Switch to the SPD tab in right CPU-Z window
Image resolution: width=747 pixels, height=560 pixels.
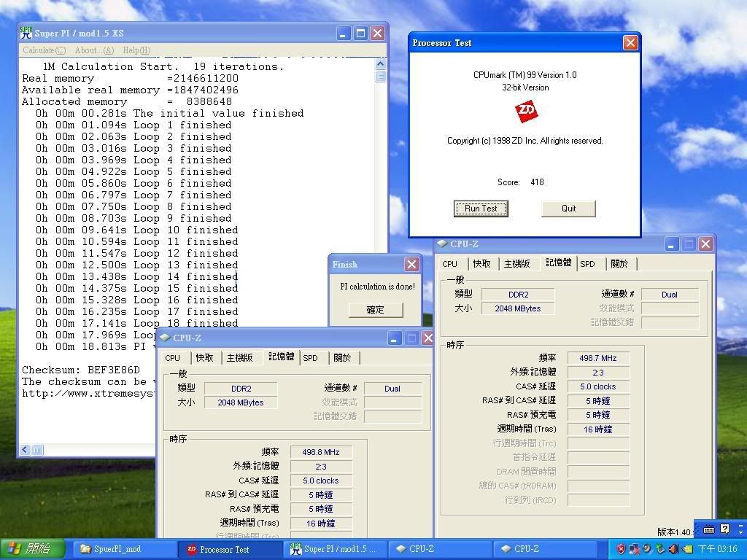point(587,264)
